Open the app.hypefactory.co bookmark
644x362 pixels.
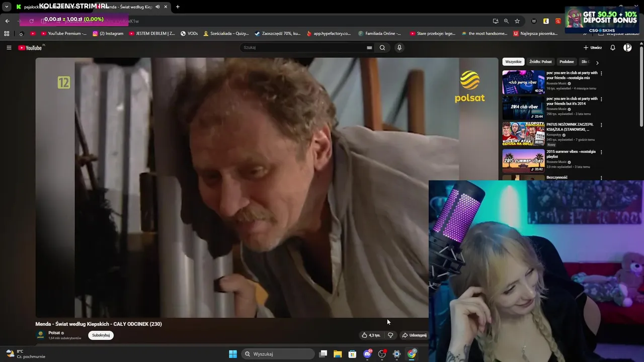[329, 34]
